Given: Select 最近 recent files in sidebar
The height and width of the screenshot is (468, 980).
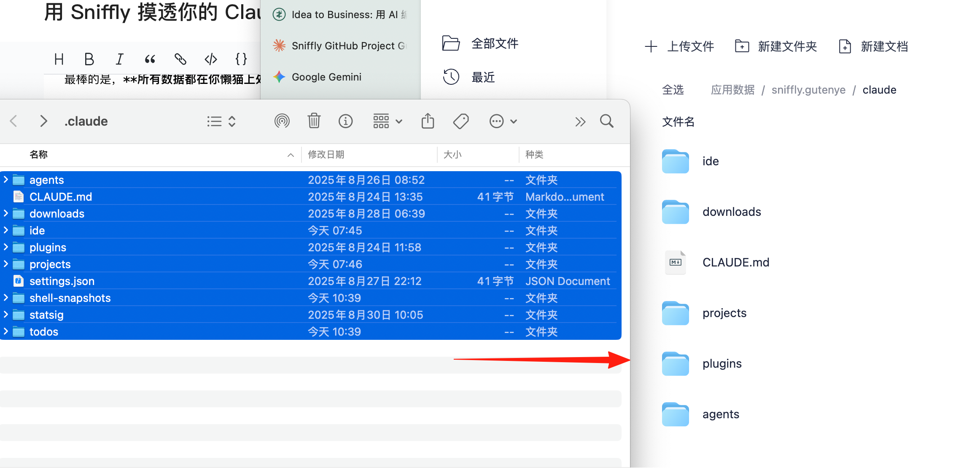Looking at the screenshot, I should click(x=468, y=77).
